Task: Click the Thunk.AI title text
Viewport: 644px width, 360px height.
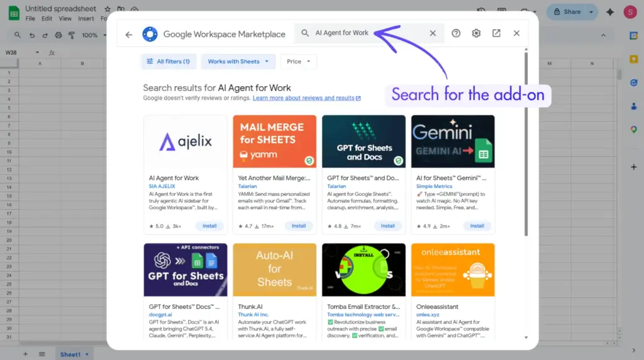Action: [250, 307]
